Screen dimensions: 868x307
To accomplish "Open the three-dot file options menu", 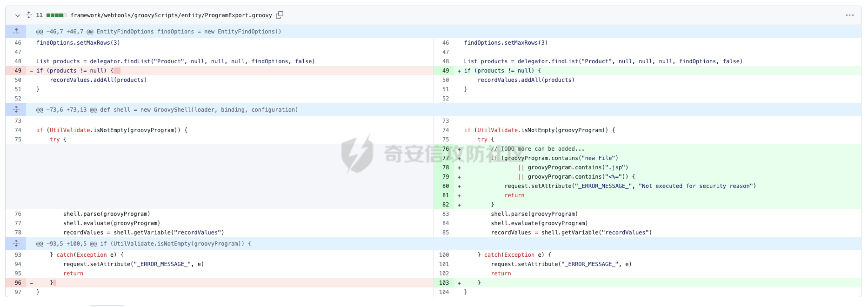I will 849,15.
